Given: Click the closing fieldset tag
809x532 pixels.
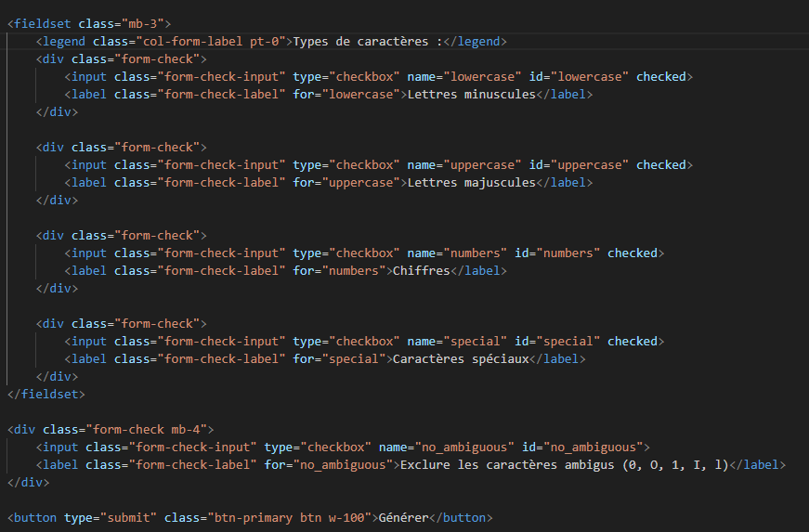Looking at the screenshot, I should pyautogui.click(x=46, y=395).
